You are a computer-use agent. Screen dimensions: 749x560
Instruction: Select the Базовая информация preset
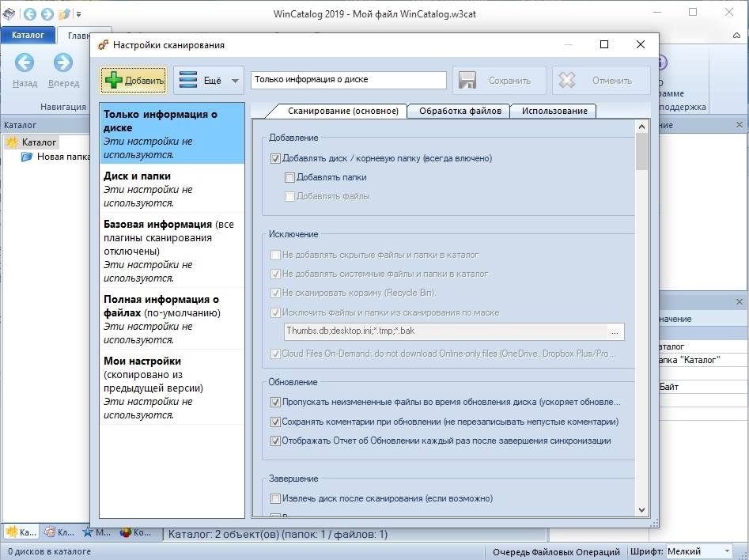(x=172, y=251)
